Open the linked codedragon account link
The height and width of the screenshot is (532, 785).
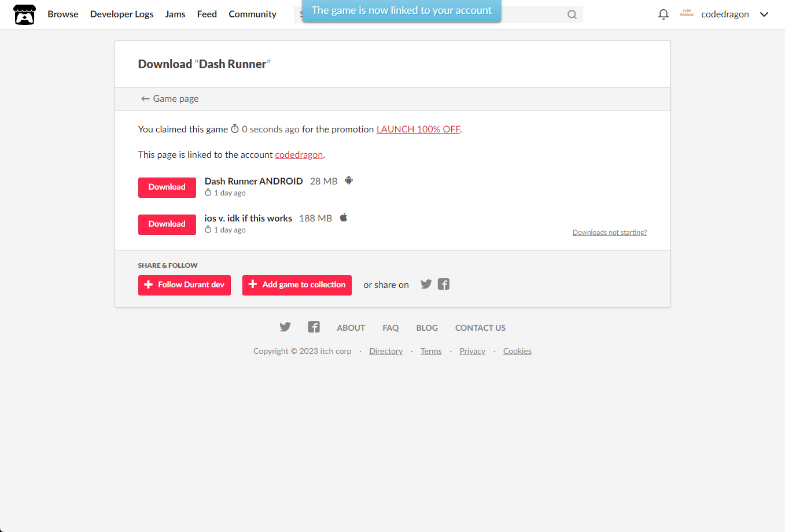[299, 154]
